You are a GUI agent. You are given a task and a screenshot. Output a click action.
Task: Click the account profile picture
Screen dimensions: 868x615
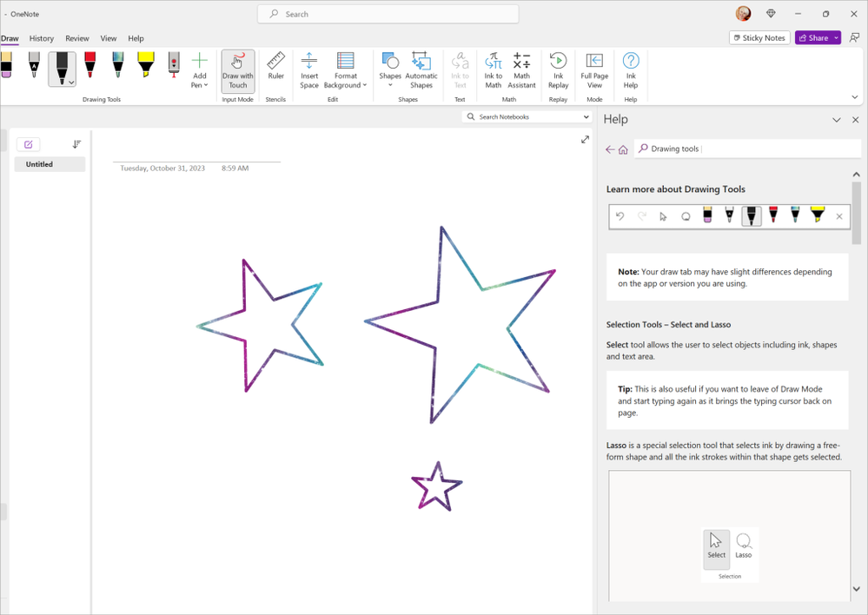point(744,14)
